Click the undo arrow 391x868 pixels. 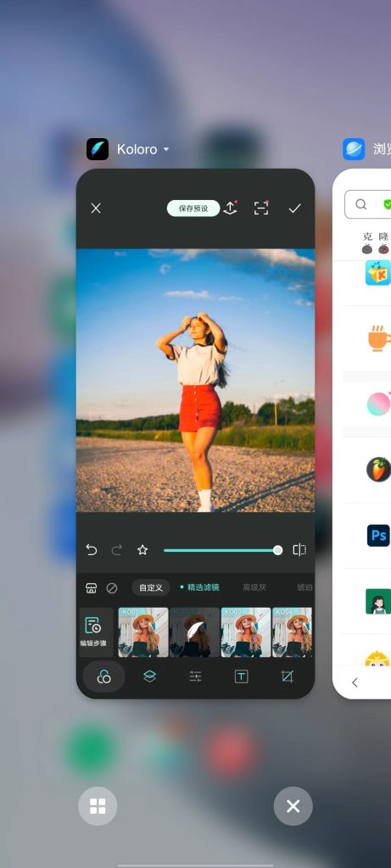(x=92, y=549)
